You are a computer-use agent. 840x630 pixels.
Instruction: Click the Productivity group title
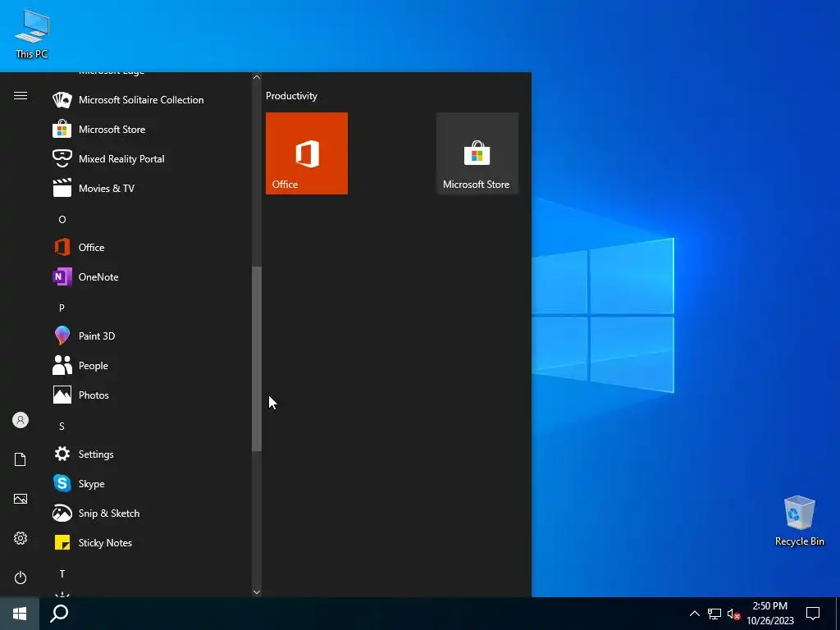[291, 96]
